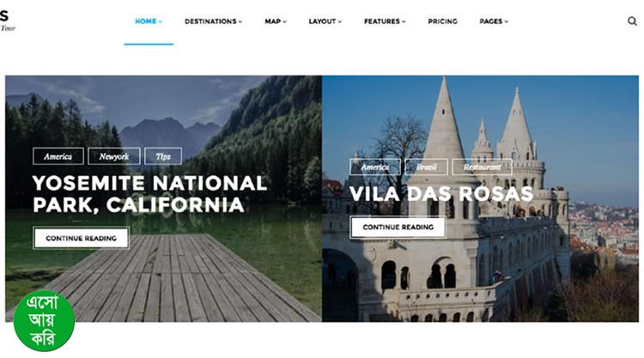
Task: Click Continue Reading under Yosemite National Park
Action: (81, 238)
